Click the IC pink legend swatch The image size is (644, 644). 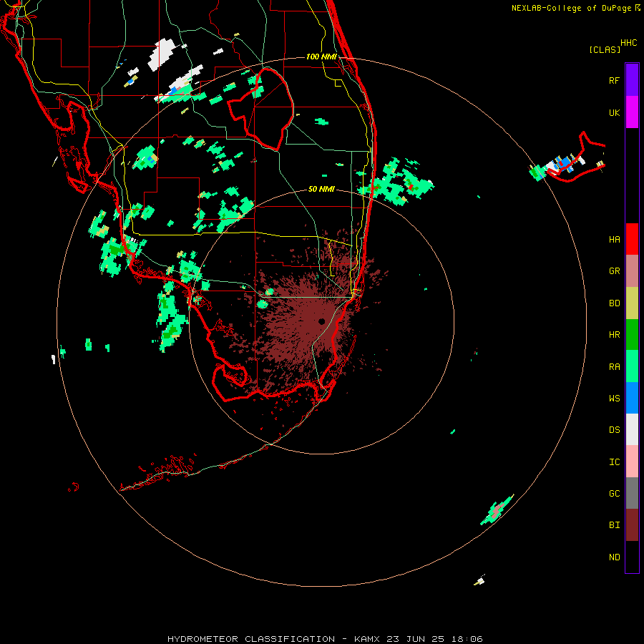(x=632, y=462)
